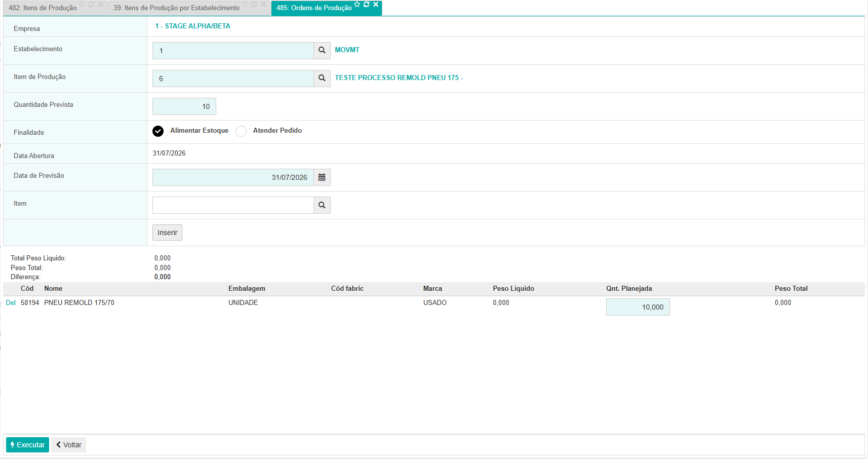Click the USADO brand cell
Screen dimensions: 868x460
click(x=435, y=302)
